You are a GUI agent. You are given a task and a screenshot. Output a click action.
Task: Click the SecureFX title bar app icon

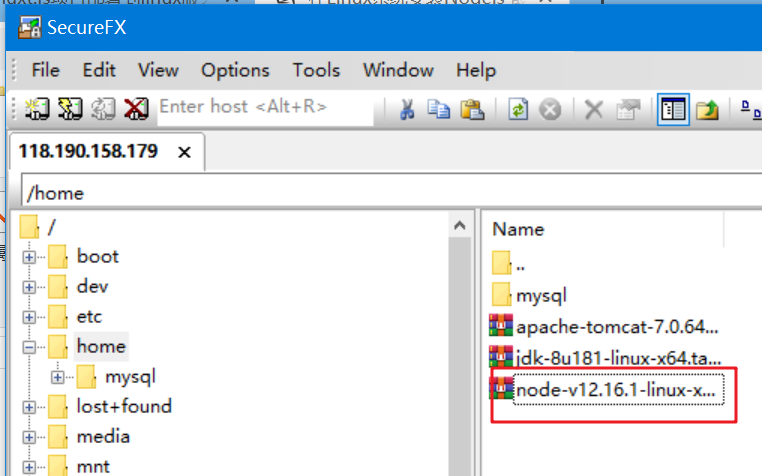(x=30, y=27)
